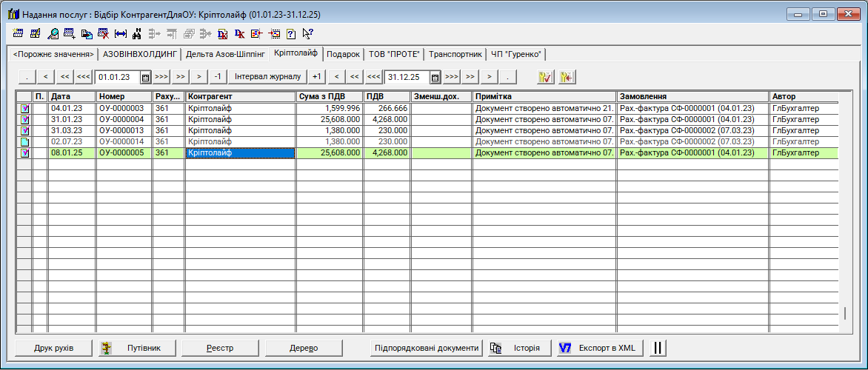Open Підпорядковані документи
868x370 pixels.
click(426, 348)
